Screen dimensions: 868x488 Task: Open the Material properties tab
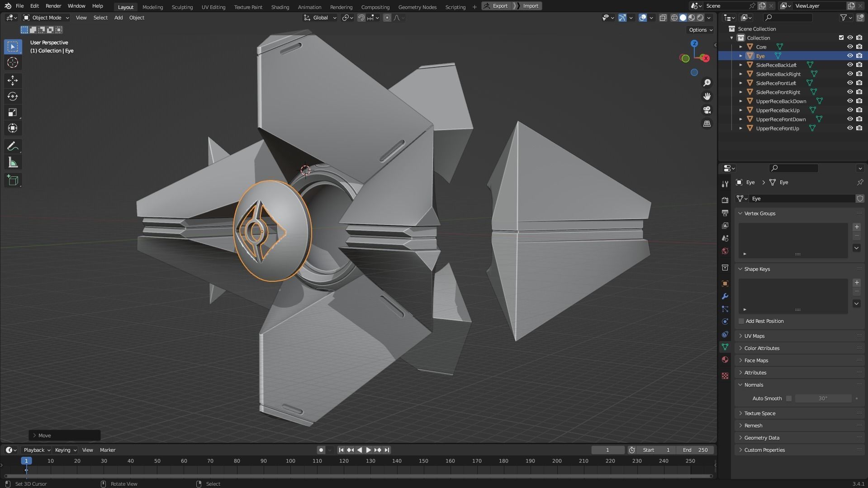tap(725, 360)
